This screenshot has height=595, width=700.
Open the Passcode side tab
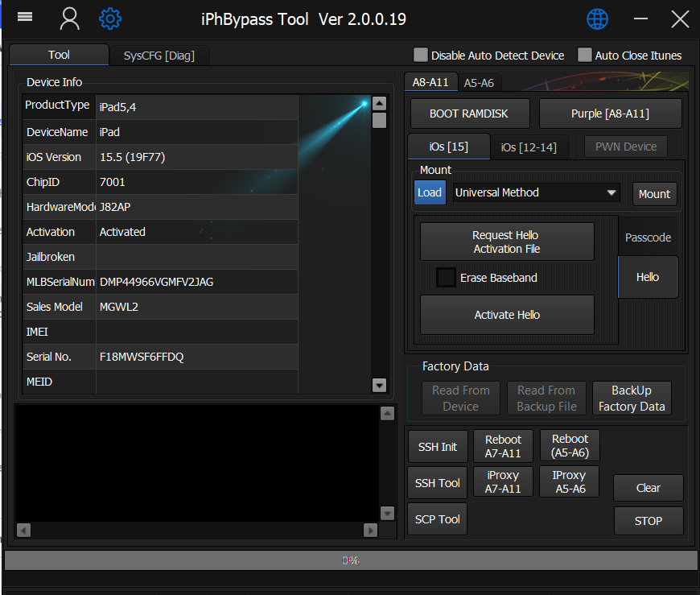click(648, 238)
